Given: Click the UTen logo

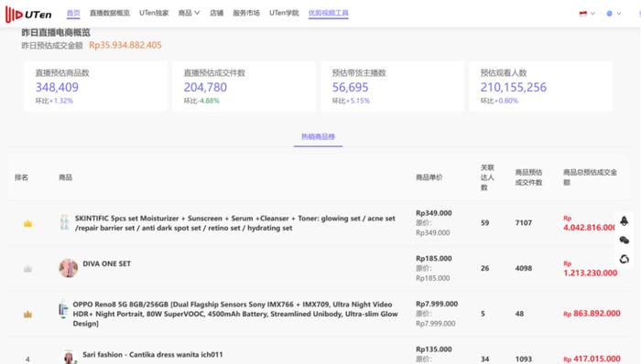Looking at the screenshot, I should tap(28, 15).
